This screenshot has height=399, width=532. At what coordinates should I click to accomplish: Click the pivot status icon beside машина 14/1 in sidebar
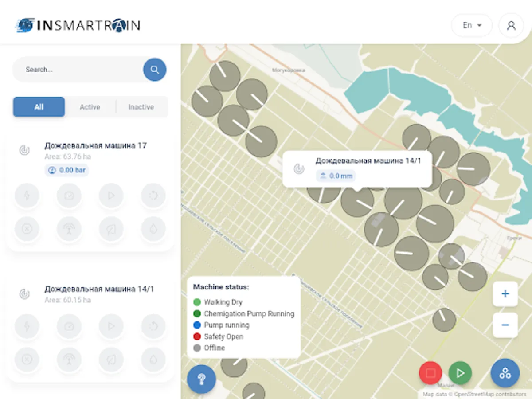24,293
